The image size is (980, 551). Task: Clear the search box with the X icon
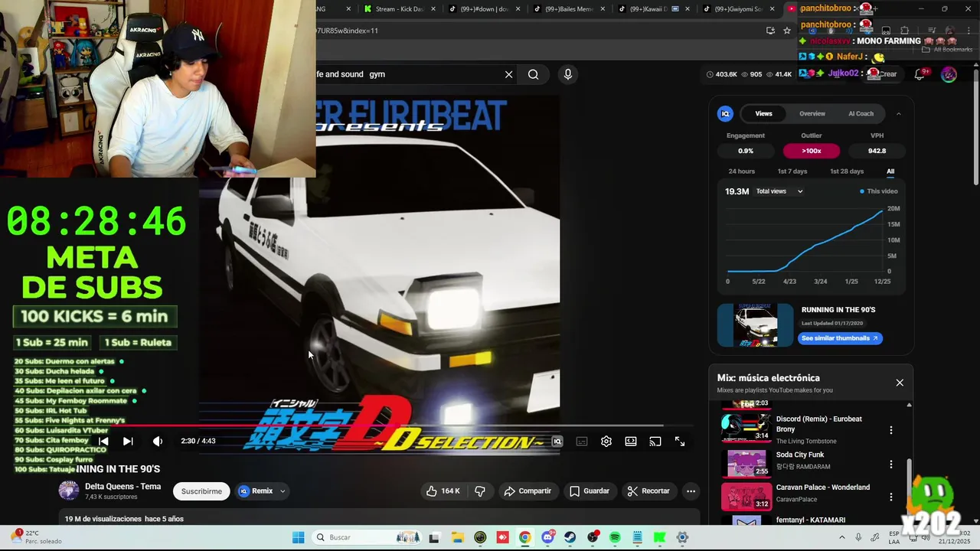(x=508, y=74)
